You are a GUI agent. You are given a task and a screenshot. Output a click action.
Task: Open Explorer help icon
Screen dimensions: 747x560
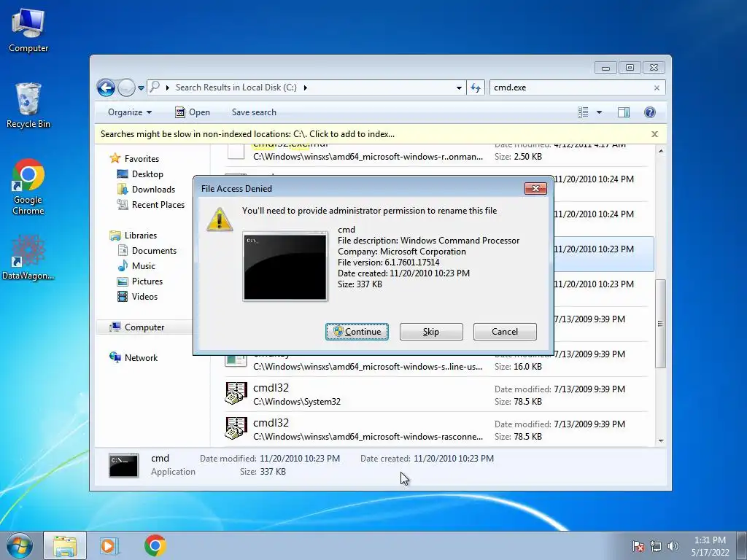[x=650, y=112]
